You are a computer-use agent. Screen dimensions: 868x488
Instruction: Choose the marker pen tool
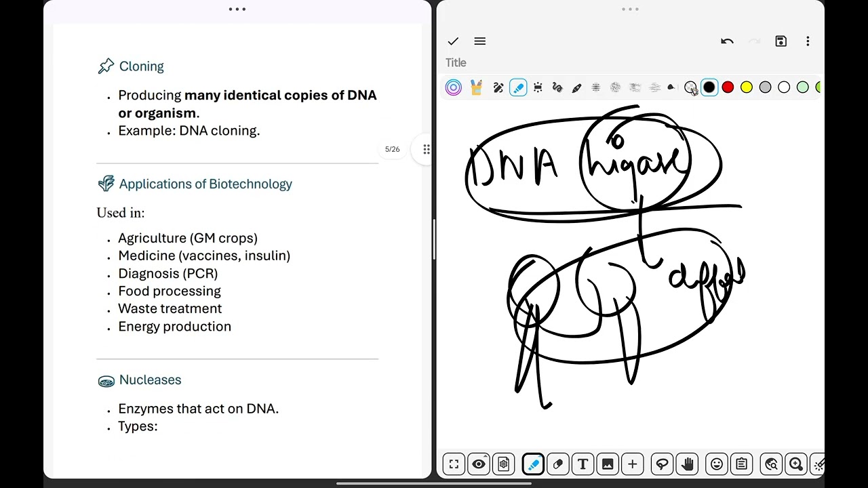tap(576, 87)
